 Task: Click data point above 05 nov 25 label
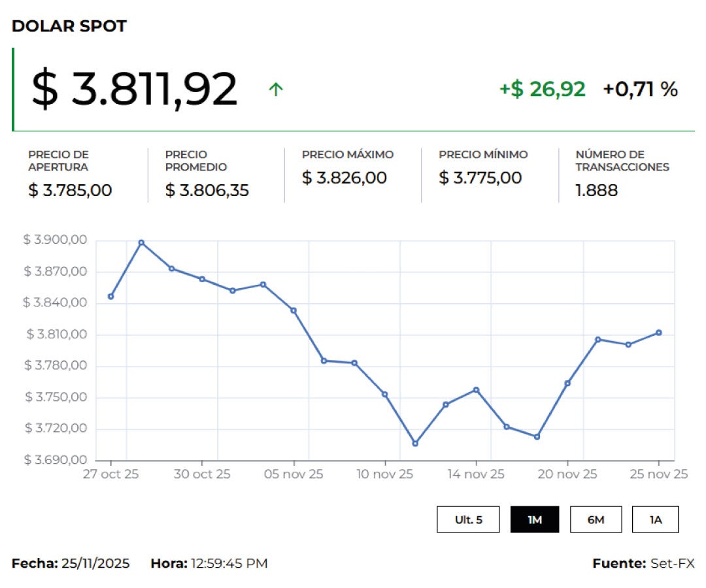[294, 310]
